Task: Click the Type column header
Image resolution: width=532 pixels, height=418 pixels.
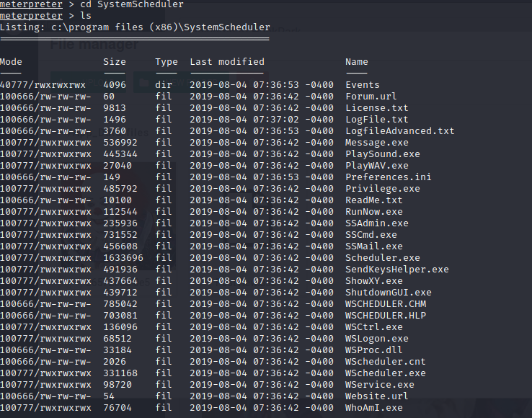Action: tap(167, 62)
